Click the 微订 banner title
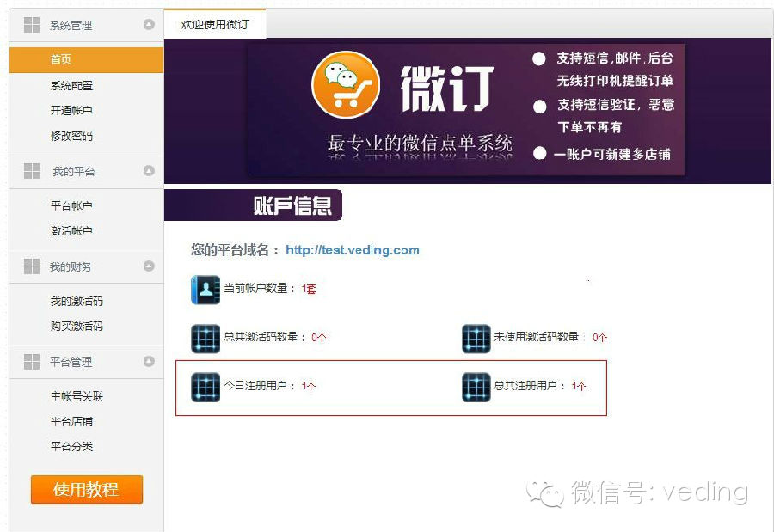This screenshot has height=532, width=774. coord(446,89)
